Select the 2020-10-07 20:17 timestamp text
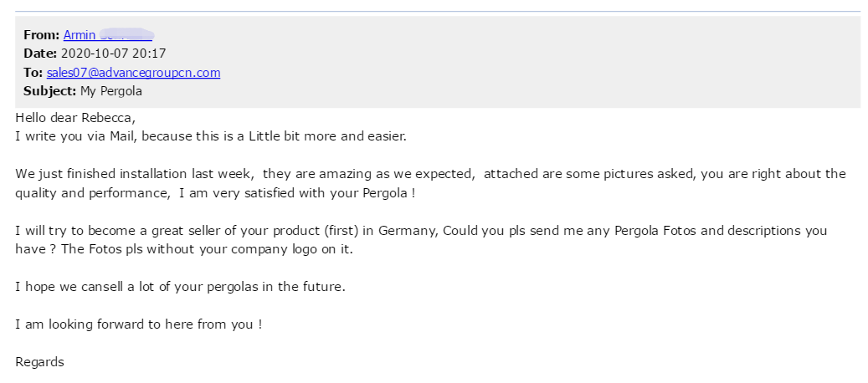The image size is (868, 383). pyautogui.click(x=113, y=54)
